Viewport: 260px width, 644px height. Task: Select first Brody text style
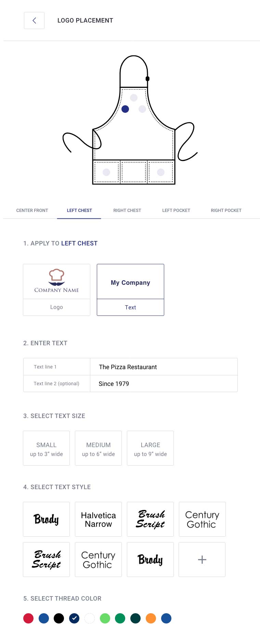click(46, 519)
